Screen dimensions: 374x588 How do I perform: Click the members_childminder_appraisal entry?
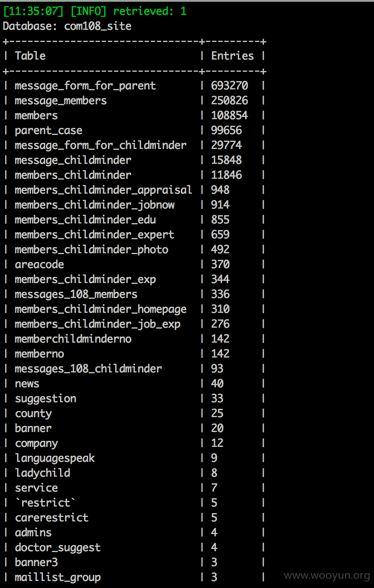(103, 190)
